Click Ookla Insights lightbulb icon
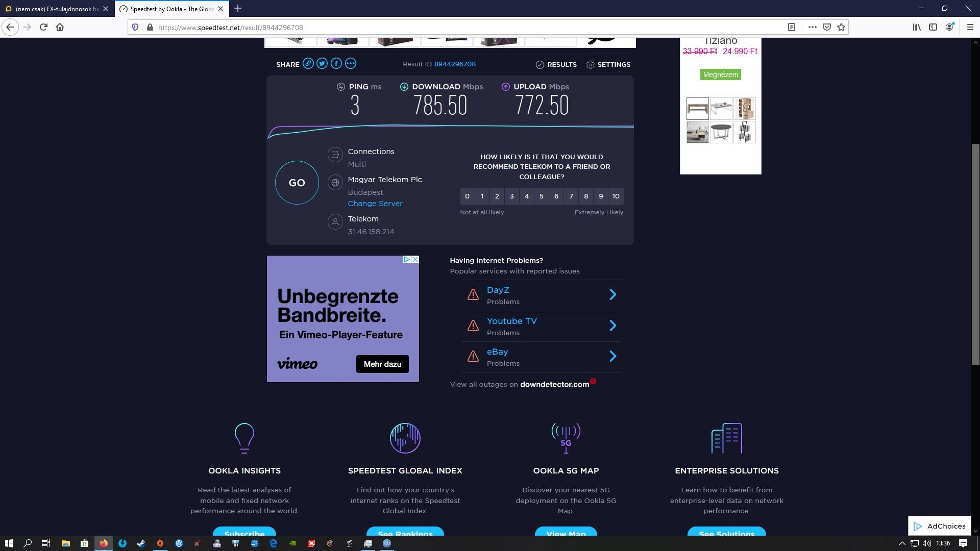 click(x=244, y=438)
